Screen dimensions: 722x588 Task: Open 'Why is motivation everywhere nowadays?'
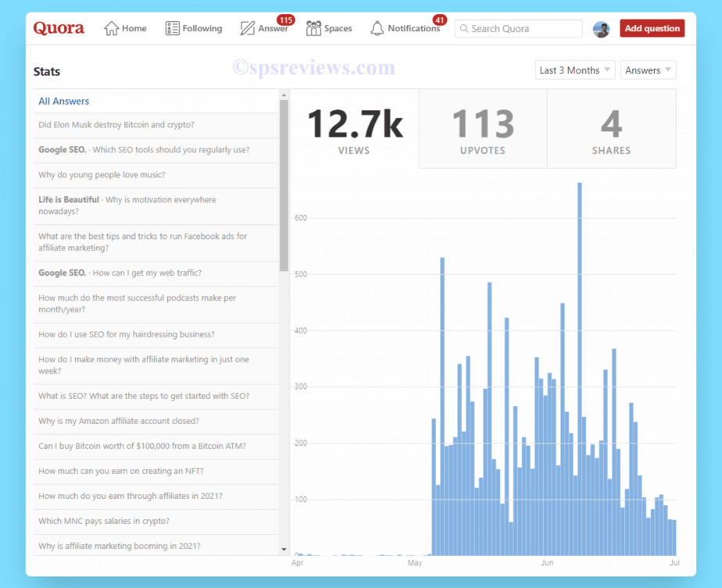(x=155, y=205)
